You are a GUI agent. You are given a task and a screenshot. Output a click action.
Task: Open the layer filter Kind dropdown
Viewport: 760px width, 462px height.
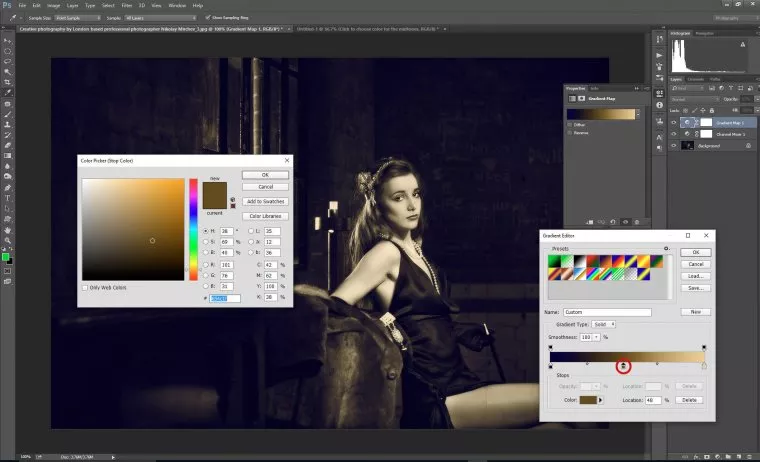[x=688, y=88]
